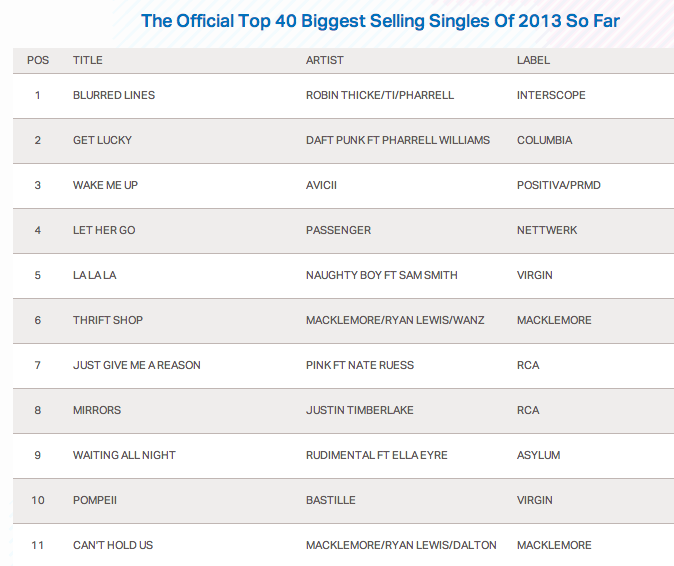Click the POS column header
The height and width of the screenshot is (566, 674).
[x=38, y=60]
